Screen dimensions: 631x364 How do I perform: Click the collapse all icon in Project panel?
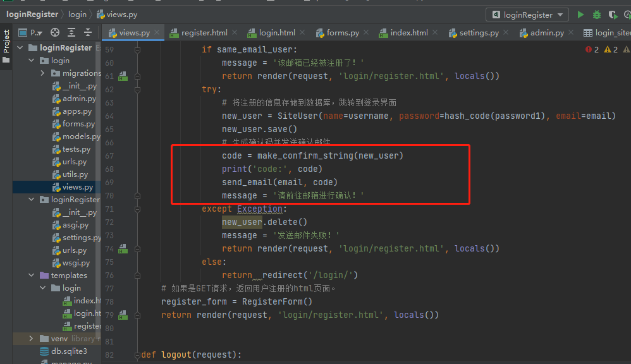point(88,33)
